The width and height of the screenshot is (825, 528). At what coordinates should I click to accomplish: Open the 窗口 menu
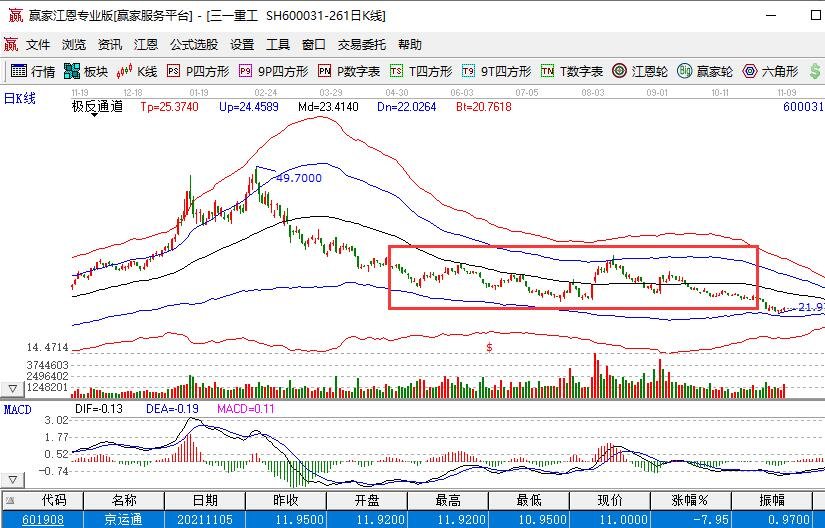tap(314, 45)
